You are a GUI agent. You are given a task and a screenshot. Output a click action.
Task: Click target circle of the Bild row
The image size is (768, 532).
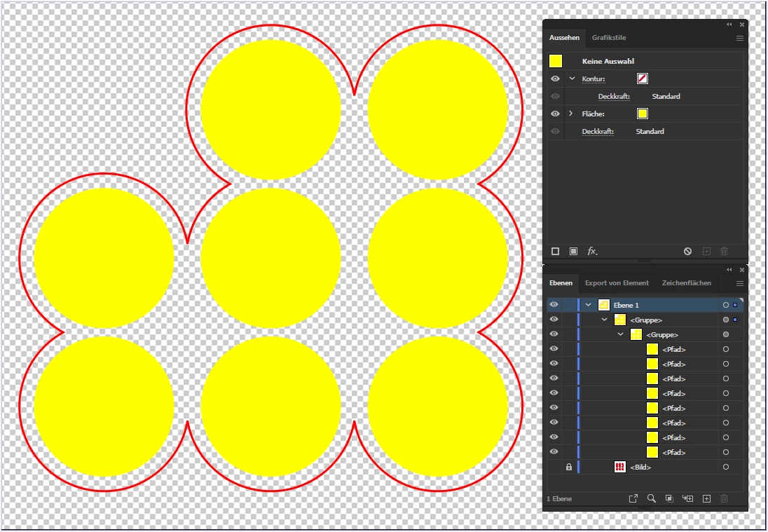726,468
